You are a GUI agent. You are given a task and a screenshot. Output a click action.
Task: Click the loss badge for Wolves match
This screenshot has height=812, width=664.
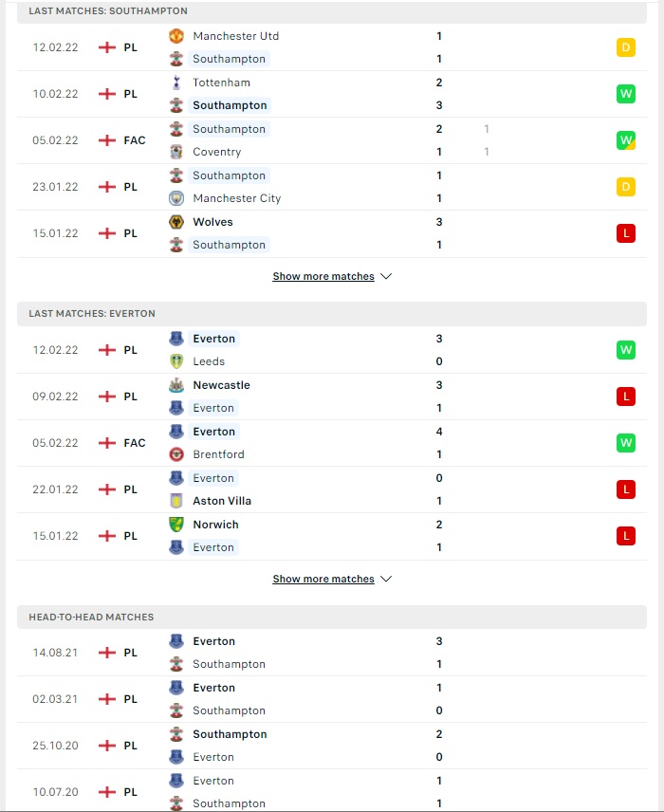[626, 233]
